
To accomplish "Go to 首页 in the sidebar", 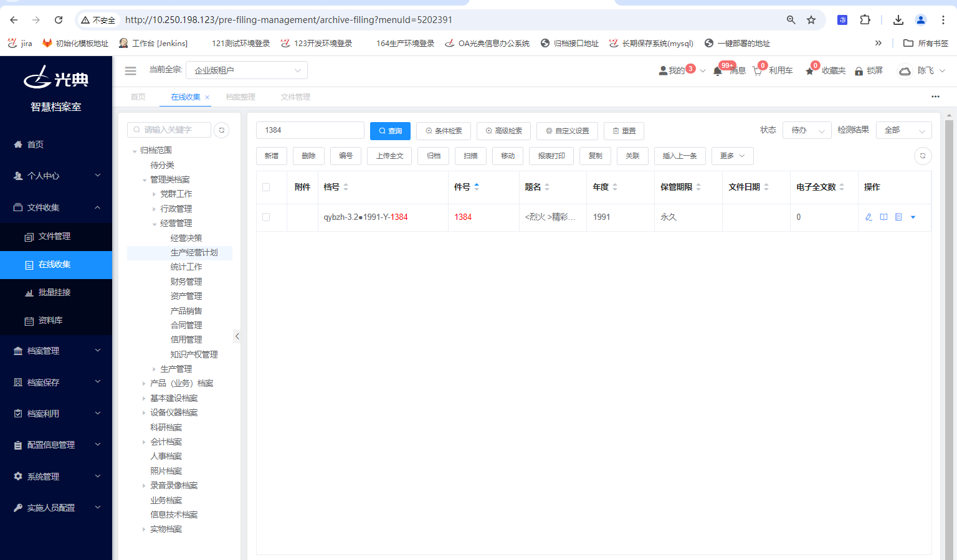I will click(56, 145).
